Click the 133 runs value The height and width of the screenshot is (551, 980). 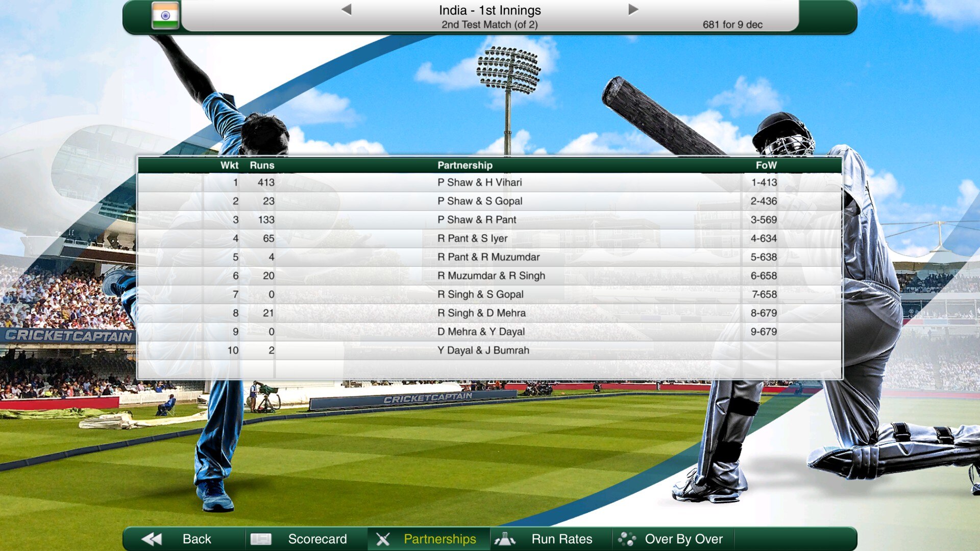coord(266,220)
